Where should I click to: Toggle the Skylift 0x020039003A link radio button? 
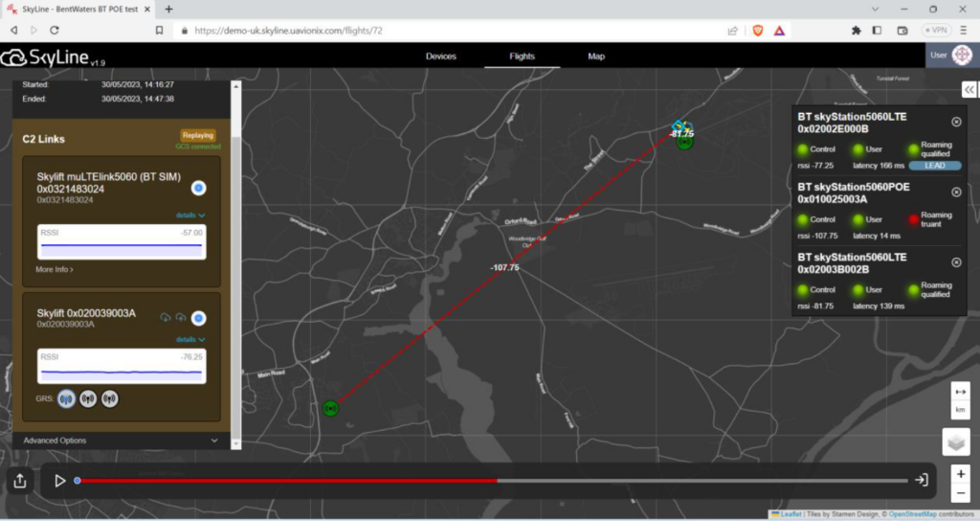pos(198,318)
